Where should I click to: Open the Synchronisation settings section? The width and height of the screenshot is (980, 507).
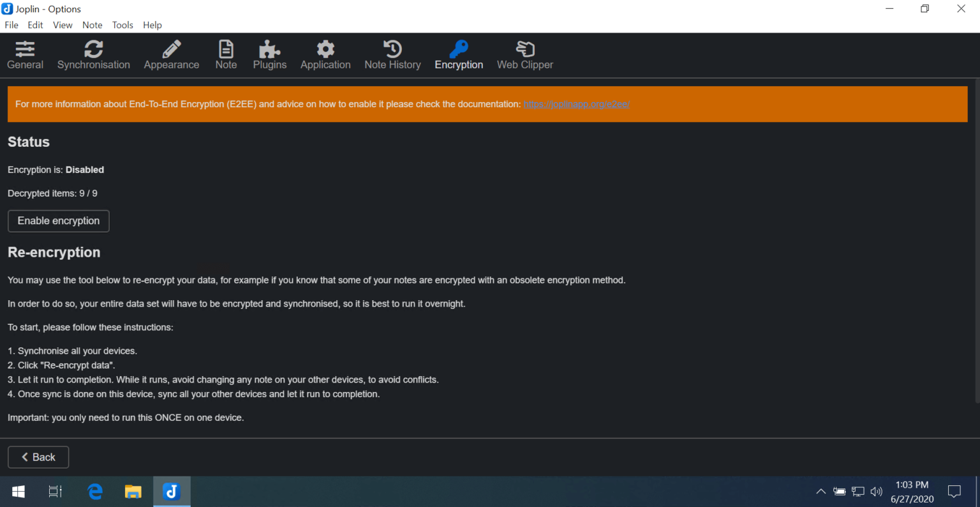94,54
